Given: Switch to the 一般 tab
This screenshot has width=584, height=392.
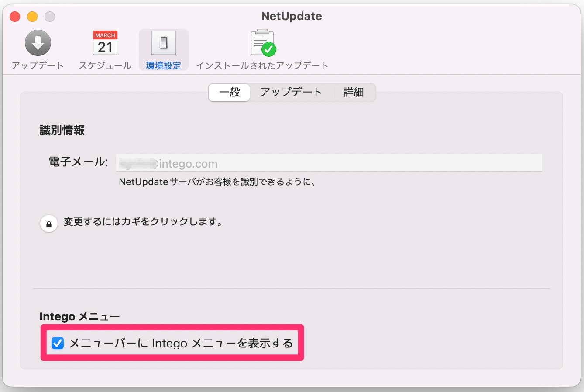Looking at the screenshot, I should coord(229,92).
